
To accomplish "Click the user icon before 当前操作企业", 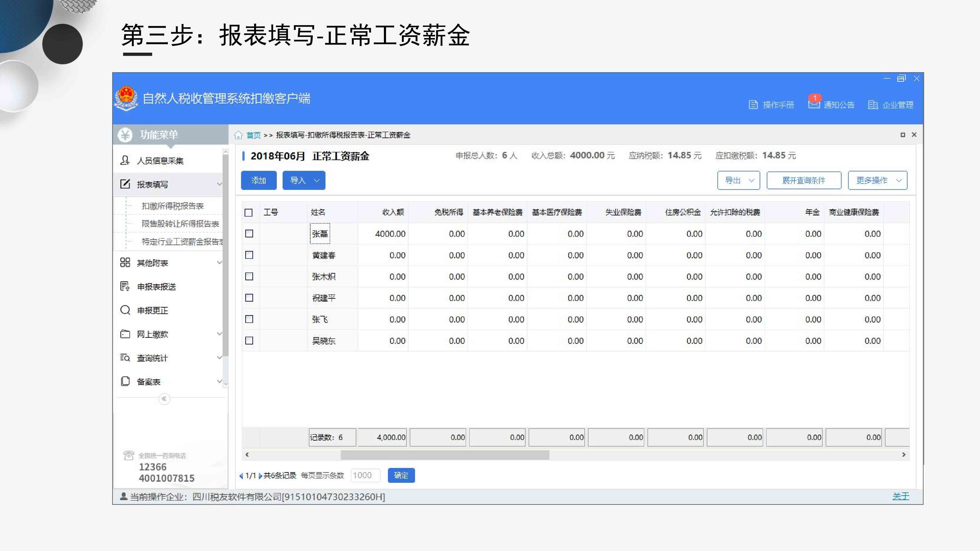I will [x=124, y=496].
